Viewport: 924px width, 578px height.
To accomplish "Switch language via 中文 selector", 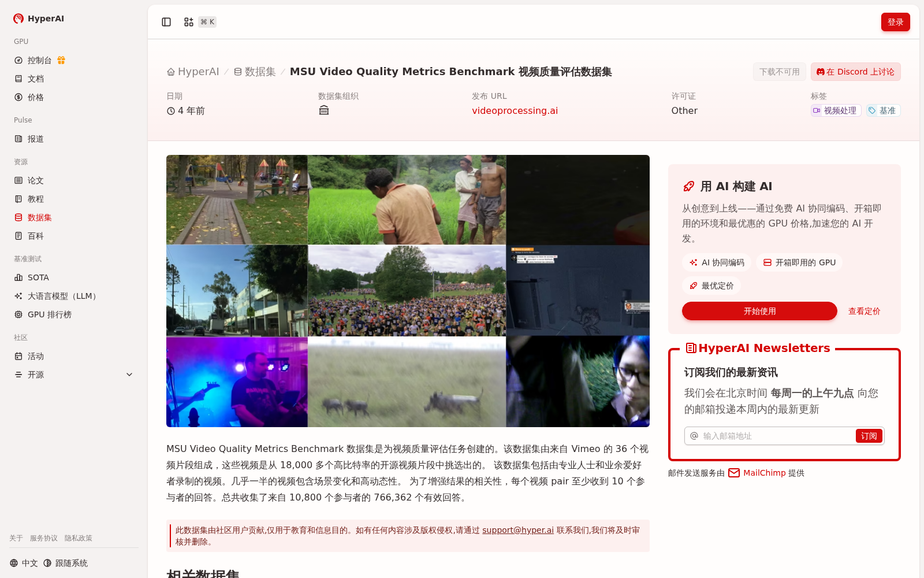I will [24, 563].
